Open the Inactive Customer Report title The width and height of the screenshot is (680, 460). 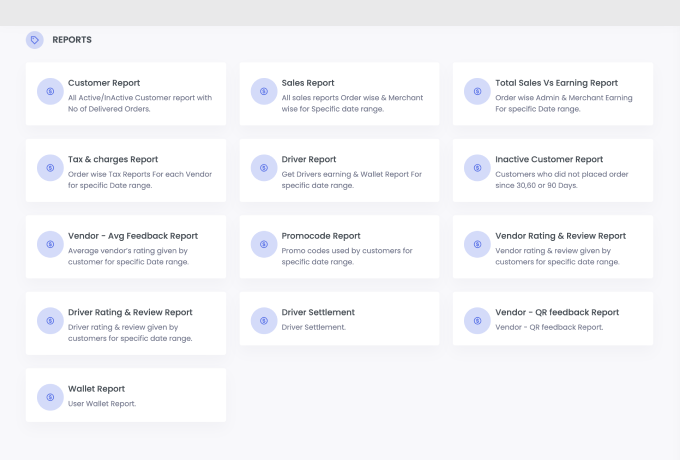point(549,160)
